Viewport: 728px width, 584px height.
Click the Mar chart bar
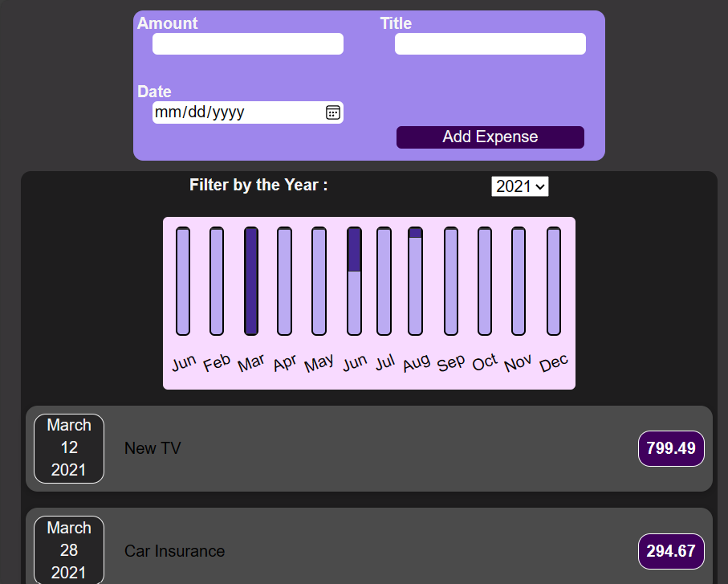251,281
